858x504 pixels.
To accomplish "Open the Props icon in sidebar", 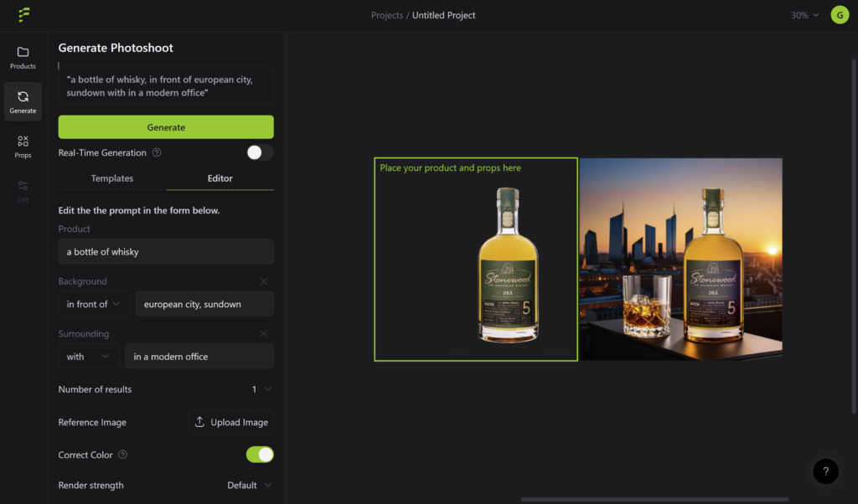I will click(x=23, y=147).
